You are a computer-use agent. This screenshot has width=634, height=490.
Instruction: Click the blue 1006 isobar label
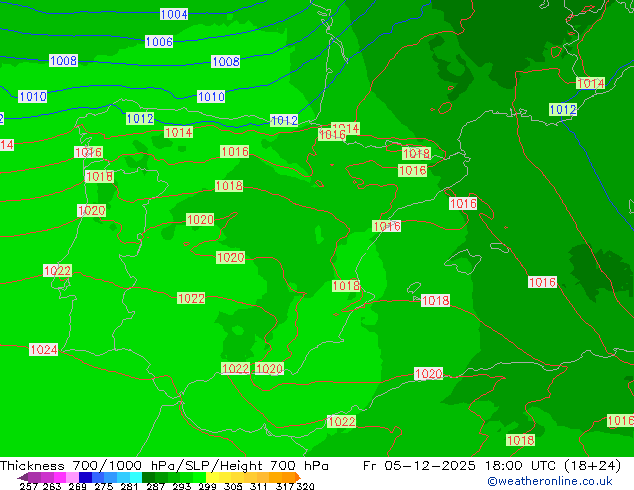click(159, 41)
